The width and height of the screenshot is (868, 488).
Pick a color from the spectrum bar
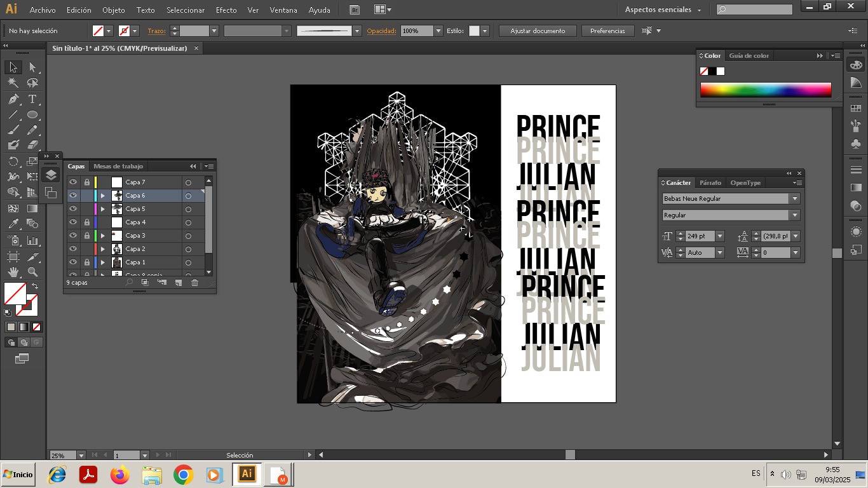[x=766, y=90]
